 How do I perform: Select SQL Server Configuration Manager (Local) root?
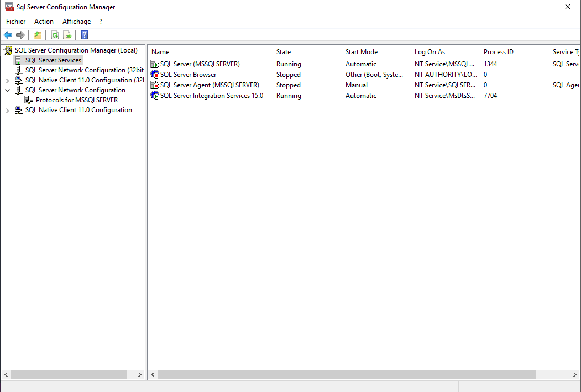(76, 50)
